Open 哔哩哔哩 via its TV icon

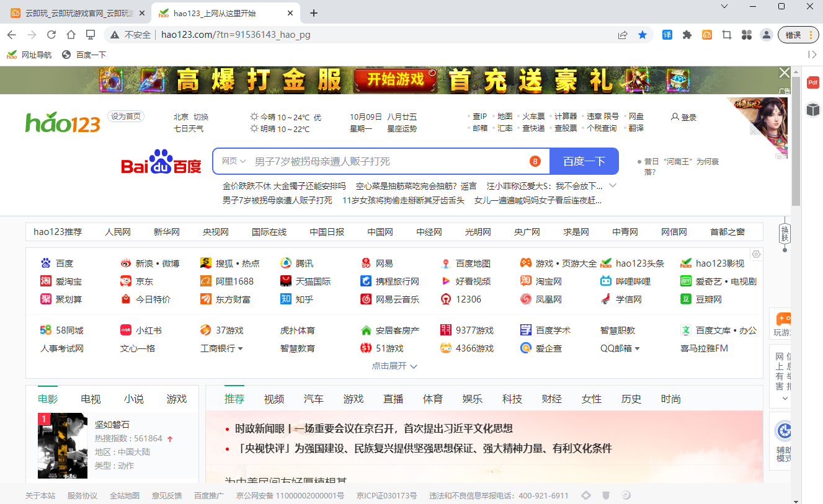[605, 281]
